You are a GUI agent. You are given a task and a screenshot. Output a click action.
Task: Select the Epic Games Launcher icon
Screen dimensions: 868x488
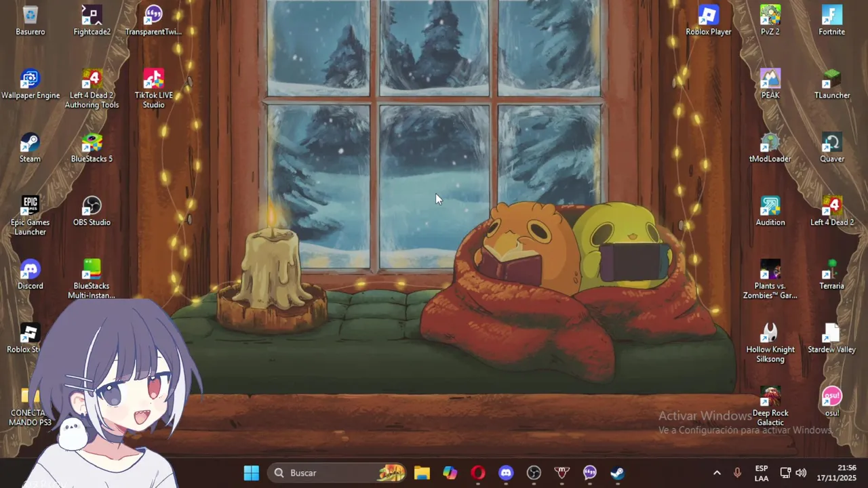(x=30, y=216)
